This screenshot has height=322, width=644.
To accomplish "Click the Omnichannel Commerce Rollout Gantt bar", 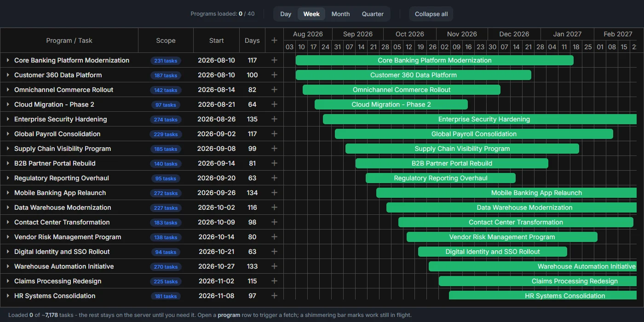I will click(x=401, y=90).
